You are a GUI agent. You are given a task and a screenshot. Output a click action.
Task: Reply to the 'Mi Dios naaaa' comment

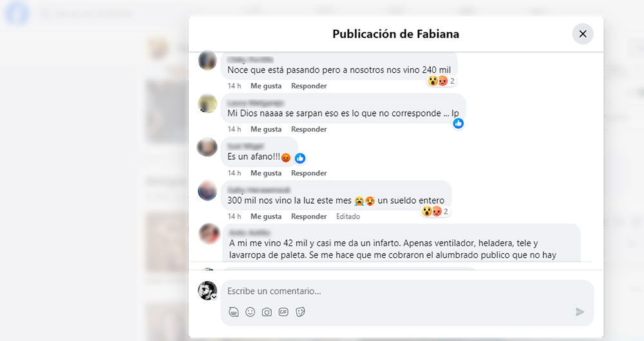pos(309,129)
